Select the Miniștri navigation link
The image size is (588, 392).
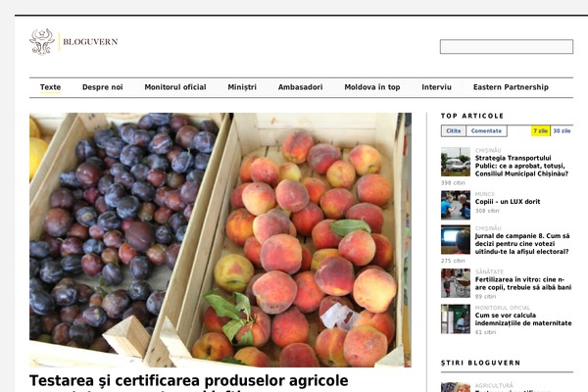[242, 87]
